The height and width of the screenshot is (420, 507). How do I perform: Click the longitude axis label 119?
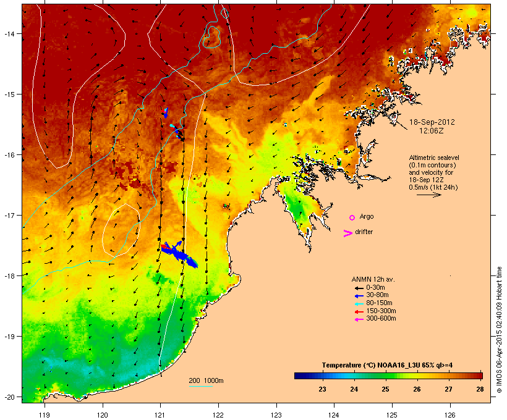(45, 415)
